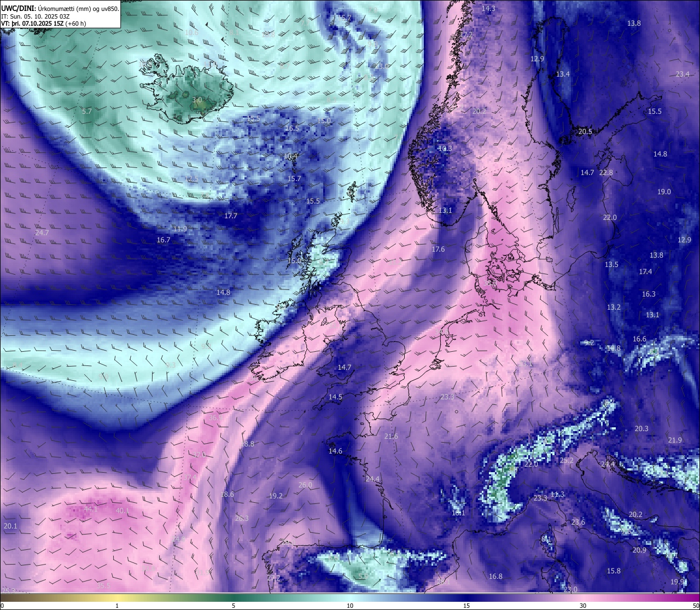Click the 20.1 value at the left edge
Viewport: 700px width, 610px height.
10,526
